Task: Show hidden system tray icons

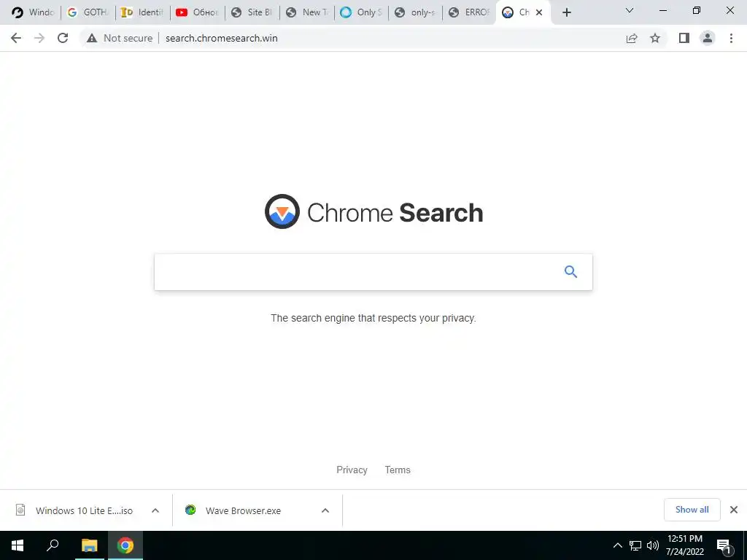Action: [617, 545]
